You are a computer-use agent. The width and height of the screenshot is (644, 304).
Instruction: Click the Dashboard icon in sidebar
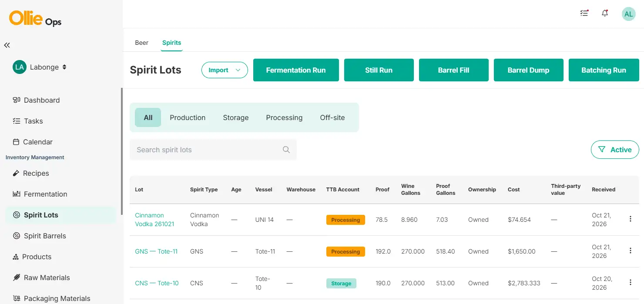(x=17, y=100)
